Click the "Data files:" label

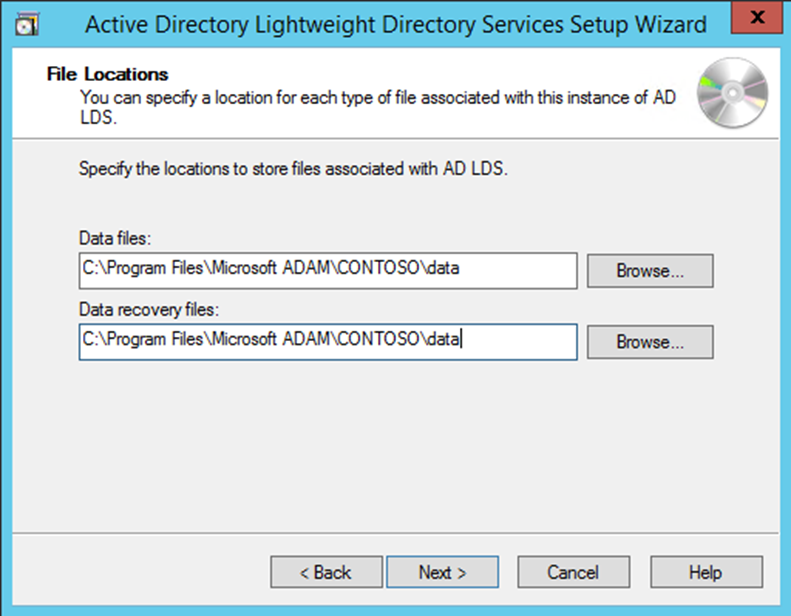click(x=112, y=238)
